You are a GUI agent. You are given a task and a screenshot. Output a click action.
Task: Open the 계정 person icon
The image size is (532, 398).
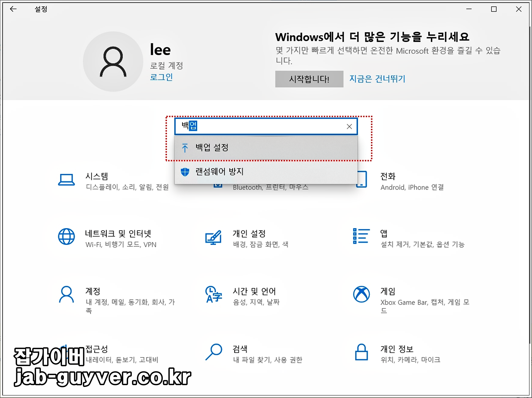[67, 295]
